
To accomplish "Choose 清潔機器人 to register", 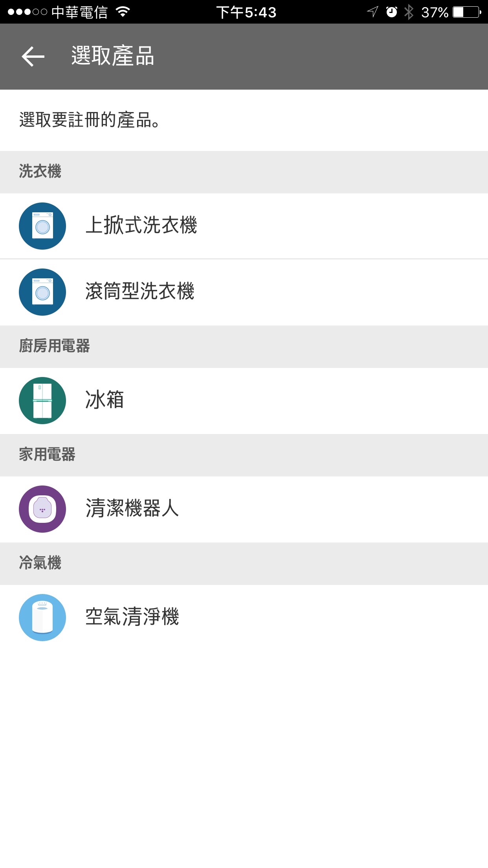I will pyautogui.click(x=132, y=508).
